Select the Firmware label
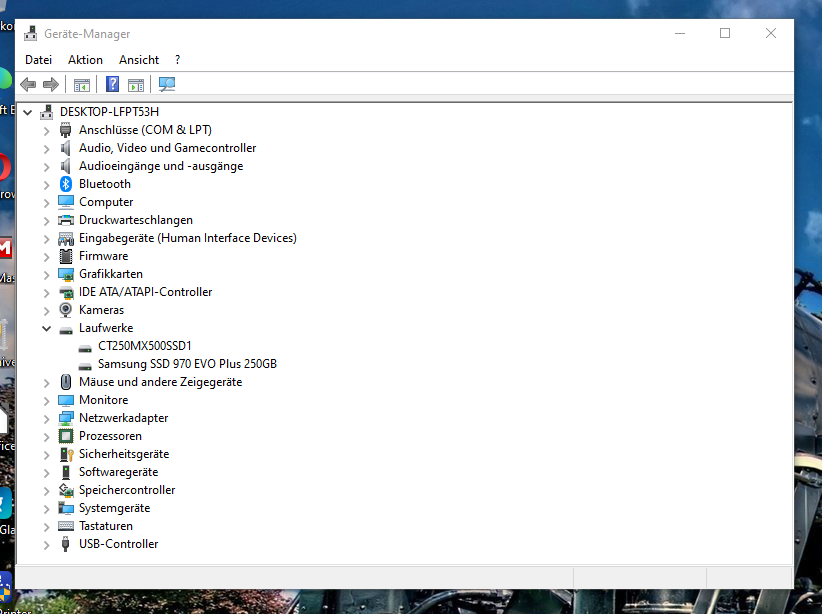This screenshot has width=822, height=614. pos(104,256)
